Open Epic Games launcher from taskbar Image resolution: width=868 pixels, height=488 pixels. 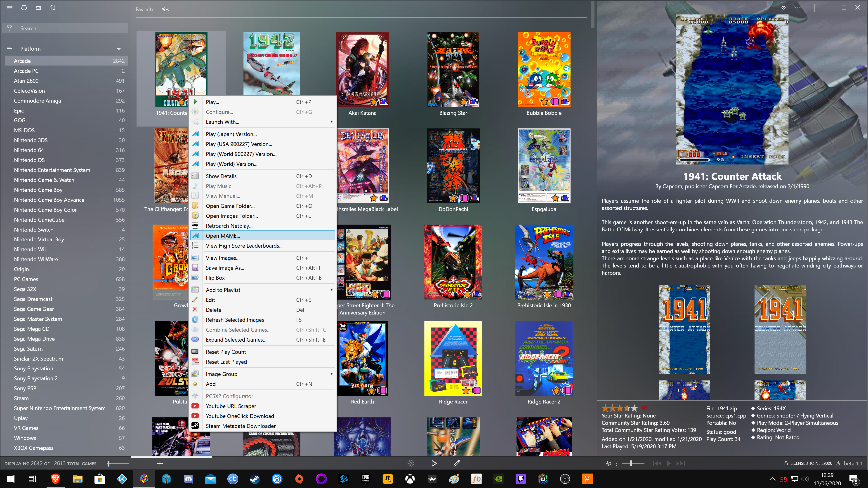coord(366,479)
